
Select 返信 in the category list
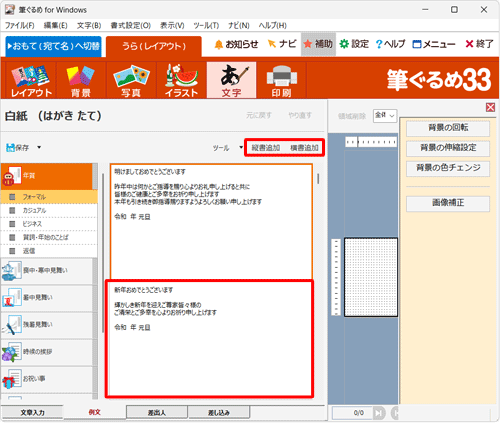pos(49,251)
